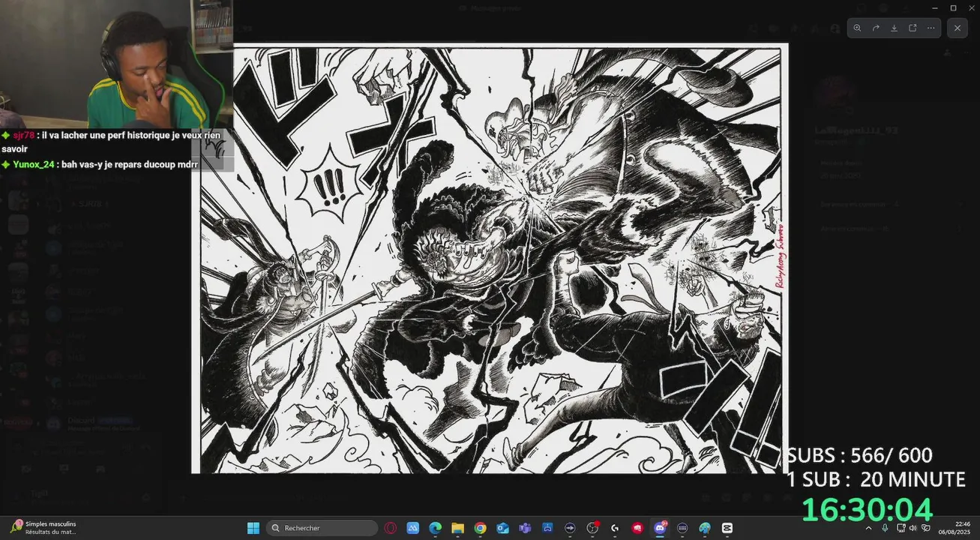Open Logitech G Hub from the taskbar
The width and height of the screenshot is (980, 540).
coord(616,528)
